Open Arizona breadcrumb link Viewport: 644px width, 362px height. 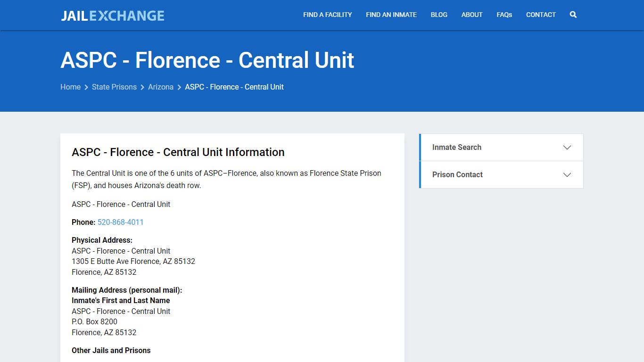pos(161,87)
